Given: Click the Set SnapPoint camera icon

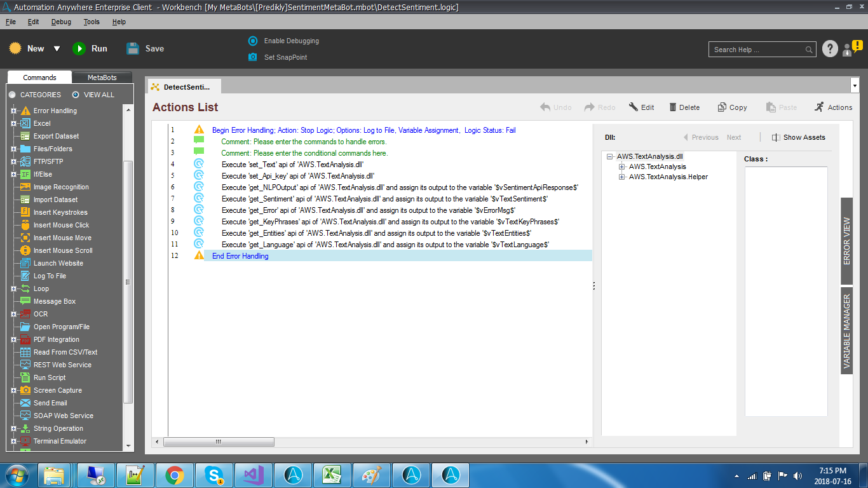Looking at the screenshot, I should [x=252, y=57].
